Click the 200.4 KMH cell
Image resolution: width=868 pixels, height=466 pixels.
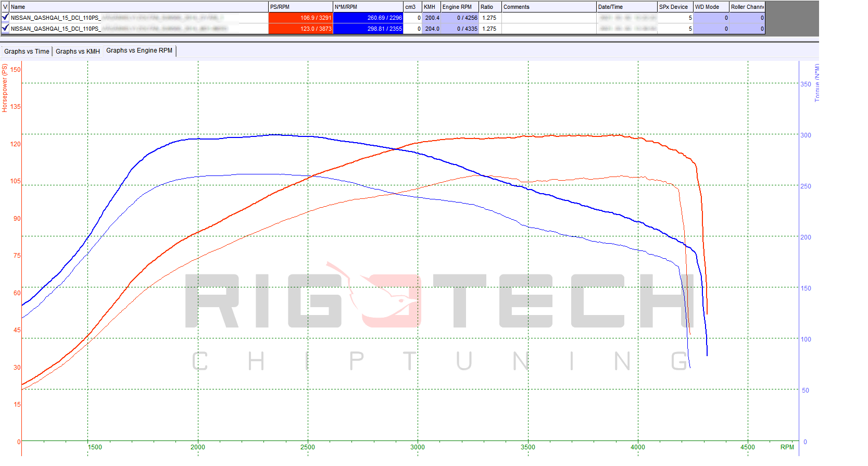tap(431, 18)
